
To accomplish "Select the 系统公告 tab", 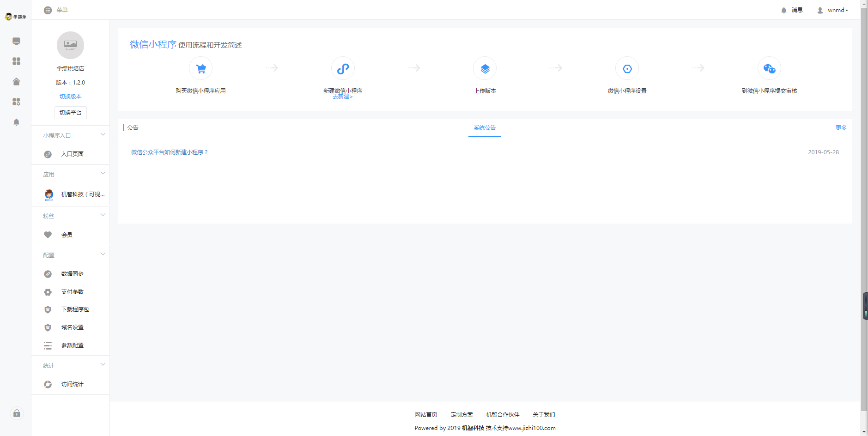I will point(485,128).
